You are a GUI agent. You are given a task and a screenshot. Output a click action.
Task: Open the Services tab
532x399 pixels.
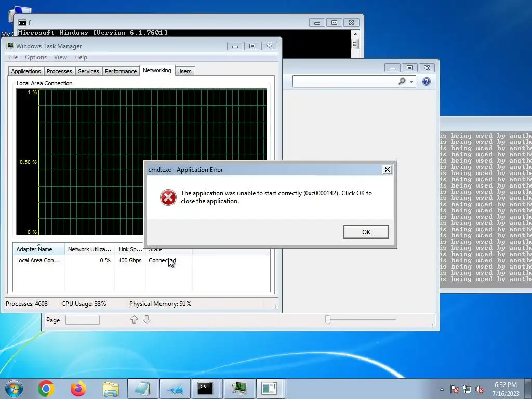[88, 71]
